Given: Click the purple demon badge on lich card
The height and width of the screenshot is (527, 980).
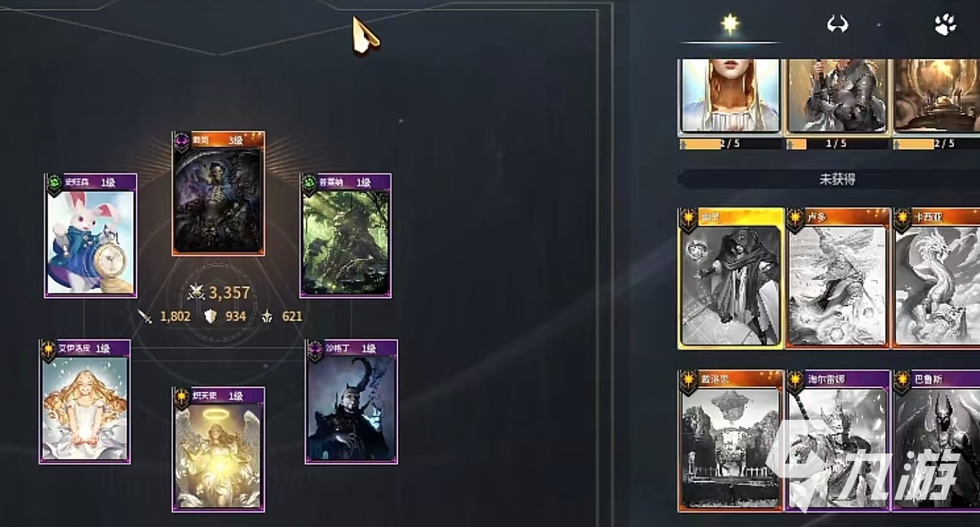Looking at the screenshot, I should pos(182,141).
